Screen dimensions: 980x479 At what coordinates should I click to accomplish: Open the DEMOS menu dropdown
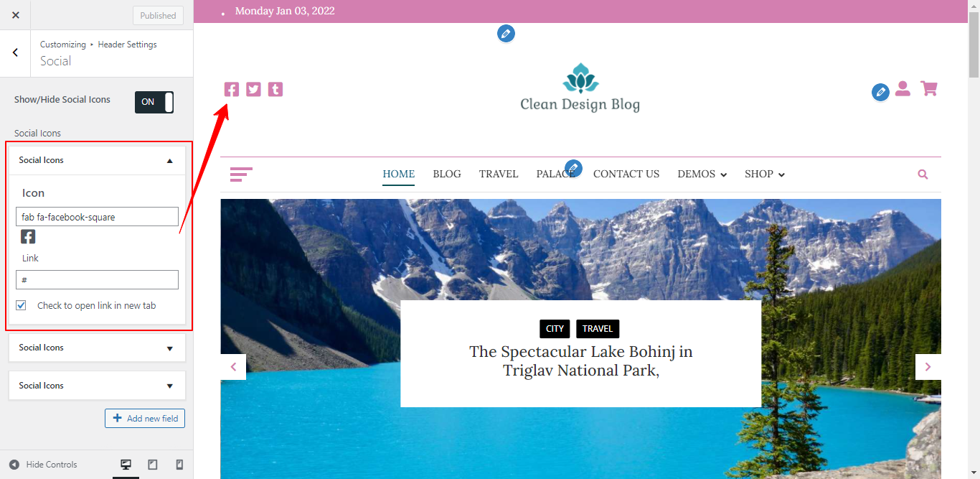[702, 174]
